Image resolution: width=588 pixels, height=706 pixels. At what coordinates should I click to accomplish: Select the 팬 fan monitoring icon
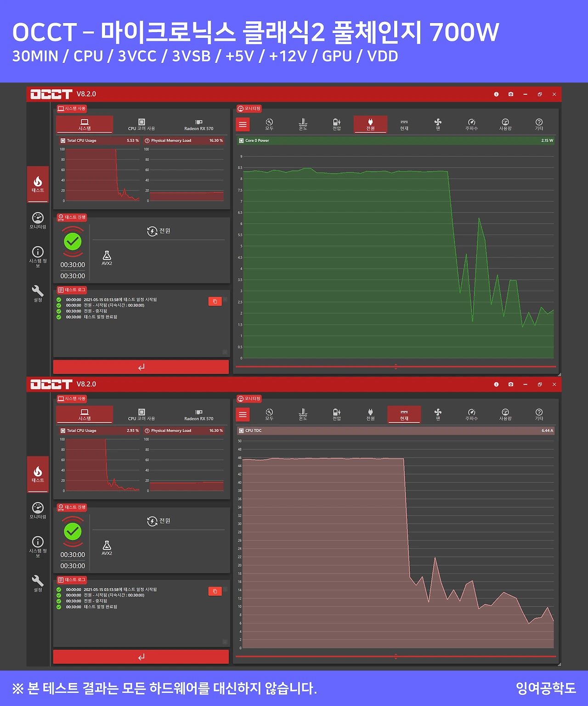tap(438, 124)
